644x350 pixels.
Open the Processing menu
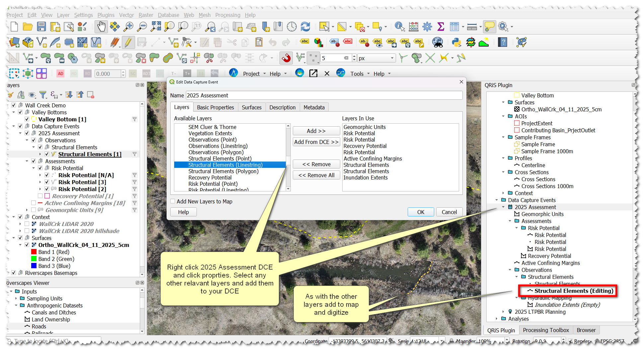(228, 15)
